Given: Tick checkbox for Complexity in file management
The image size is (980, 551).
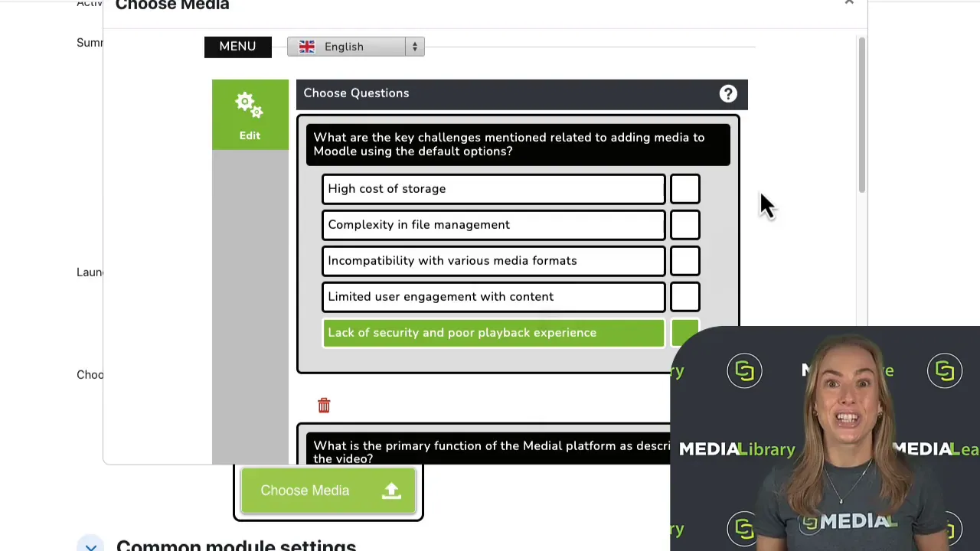Looking at the screenshot, I should point(684,225).
